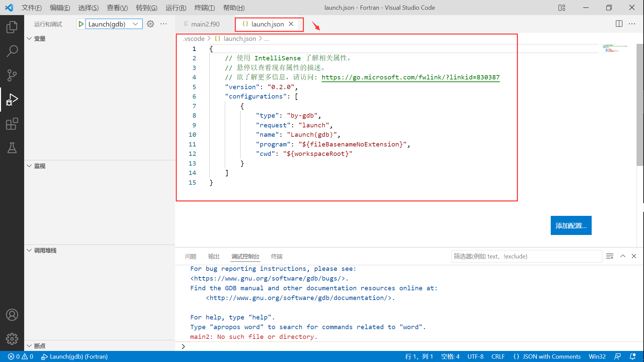Image resolution: width=644 pixels, height=362 pixels.
Task: Open the go.microsoft.com fwlink URL
Action: (410, 77)
